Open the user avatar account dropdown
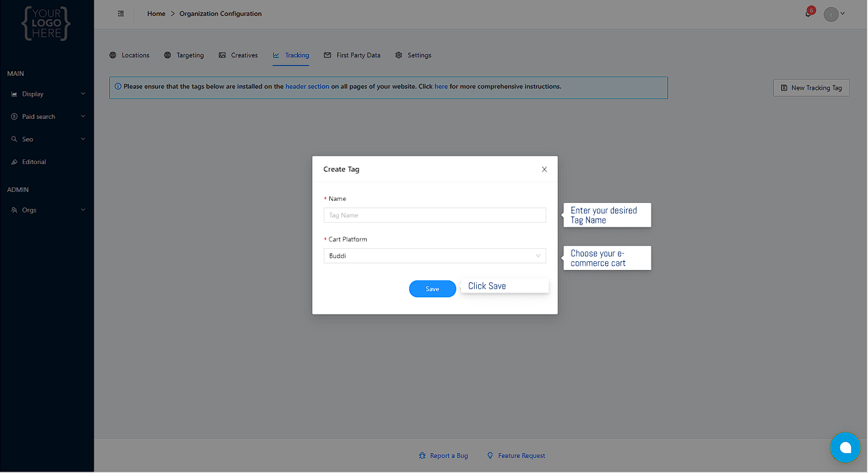 (x=834, y=14)
